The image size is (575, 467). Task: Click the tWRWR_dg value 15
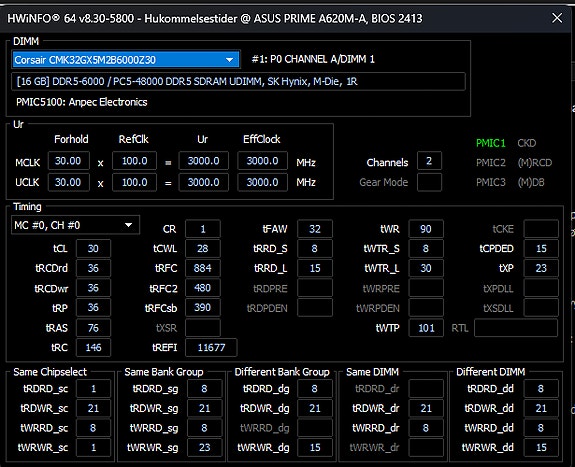click(x=315, y=447)
